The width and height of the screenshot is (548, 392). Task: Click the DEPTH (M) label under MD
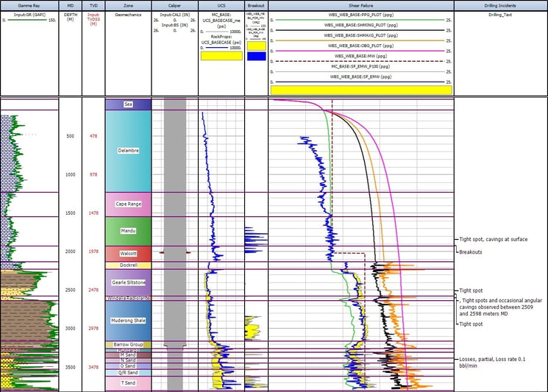71,17
